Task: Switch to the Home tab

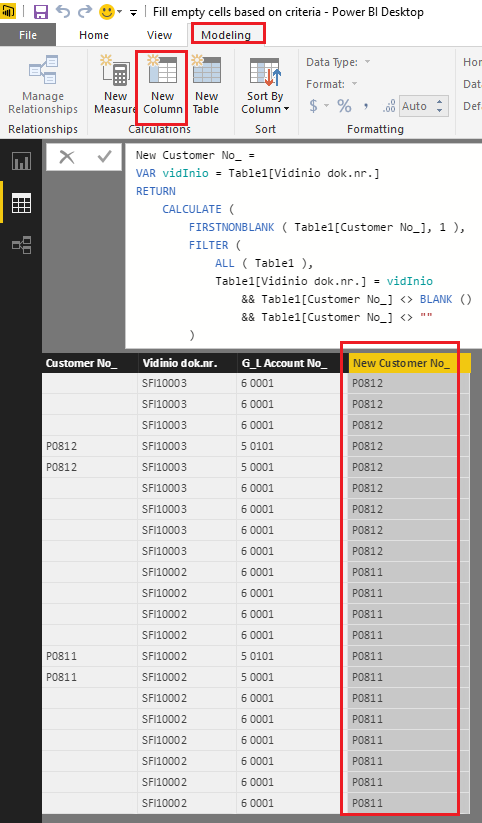Action: 94,35
